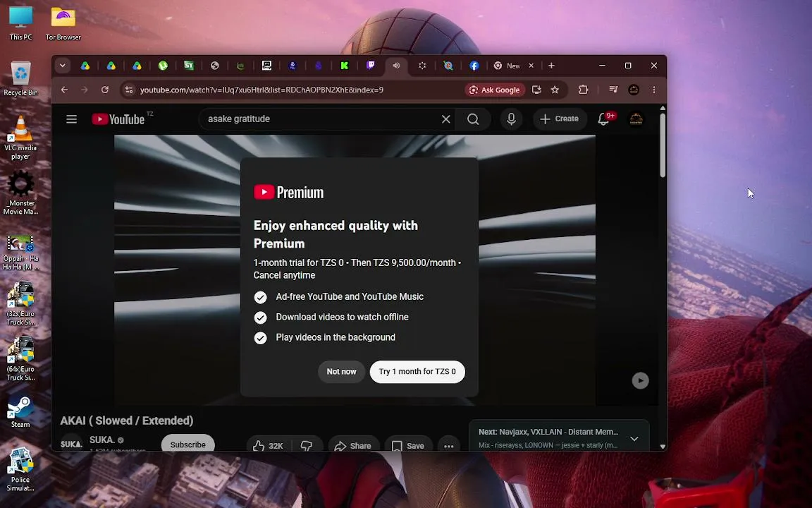The image size is (812, 508).
Task: Install app icon in the address bar
Action: pyautogui.click(x=536, y=90)
